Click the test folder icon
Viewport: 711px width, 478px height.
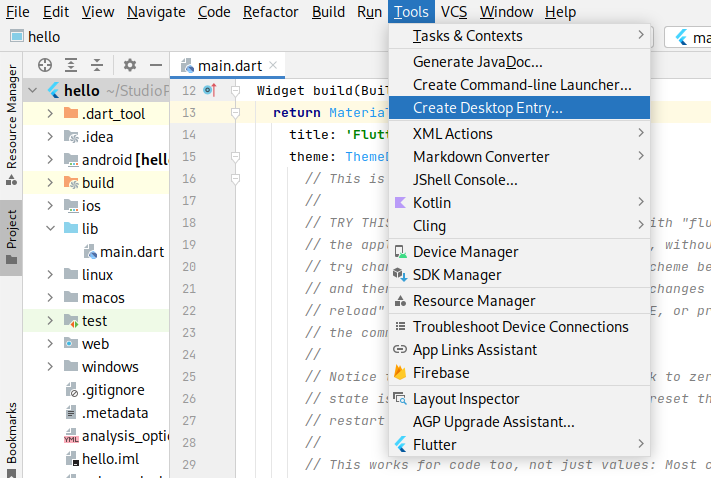(71, 321)
